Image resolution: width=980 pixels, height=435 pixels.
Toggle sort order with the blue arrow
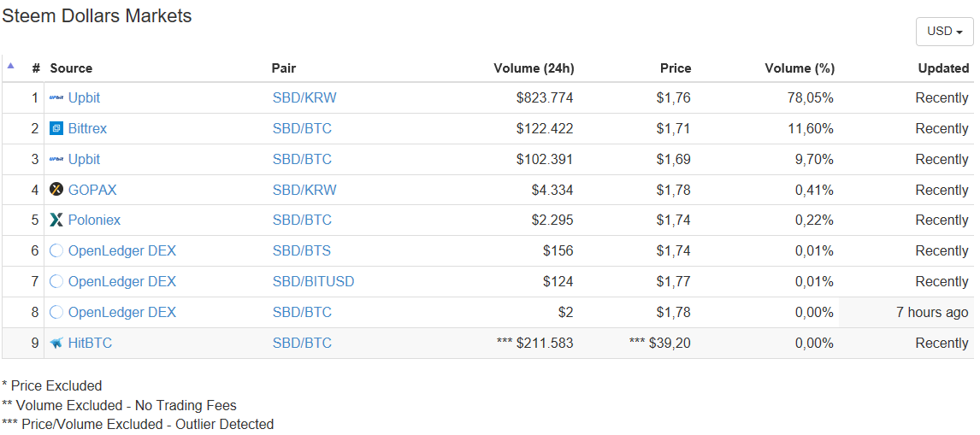pos(10,65)
